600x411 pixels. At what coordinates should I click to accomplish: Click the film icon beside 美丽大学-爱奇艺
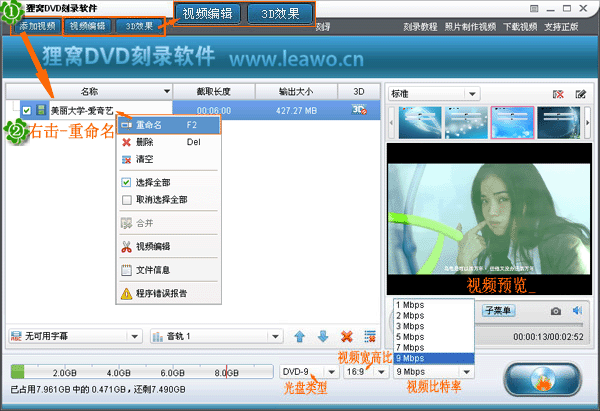click(41, 110)
